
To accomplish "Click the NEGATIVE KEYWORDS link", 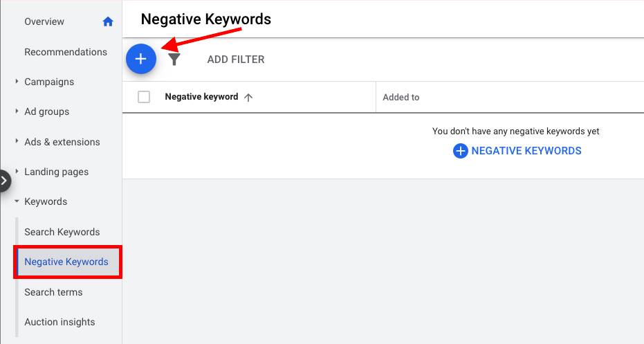I will pos(526,151).
